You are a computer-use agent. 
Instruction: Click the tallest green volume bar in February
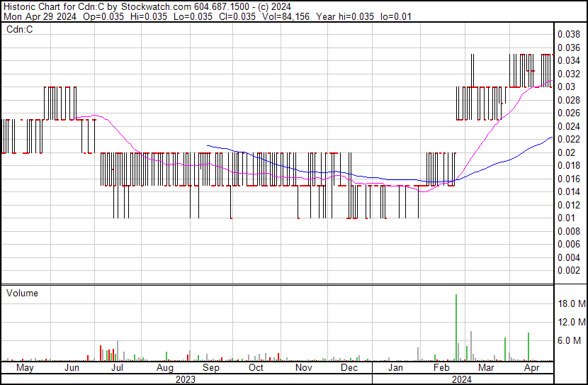pos(456,327)
